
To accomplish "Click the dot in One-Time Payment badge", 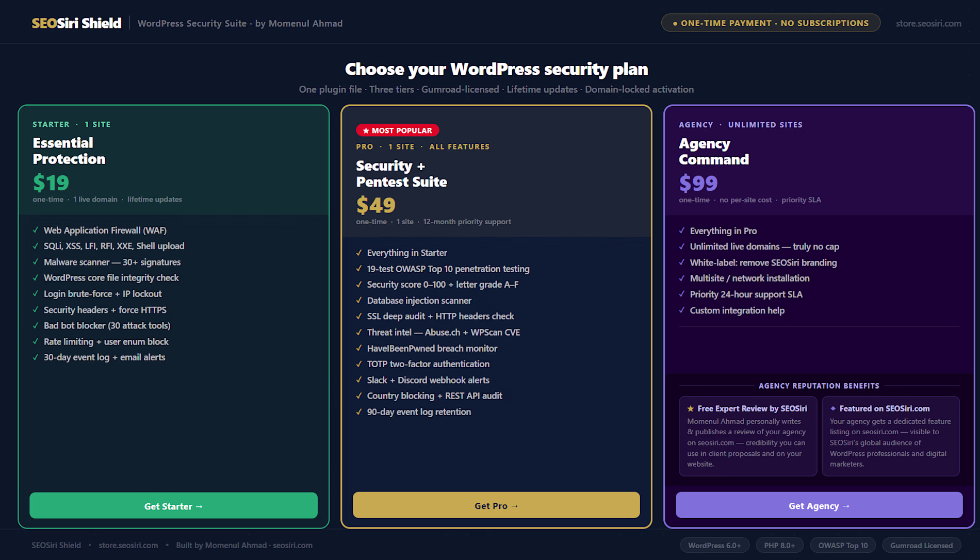I will click(675, 24).
